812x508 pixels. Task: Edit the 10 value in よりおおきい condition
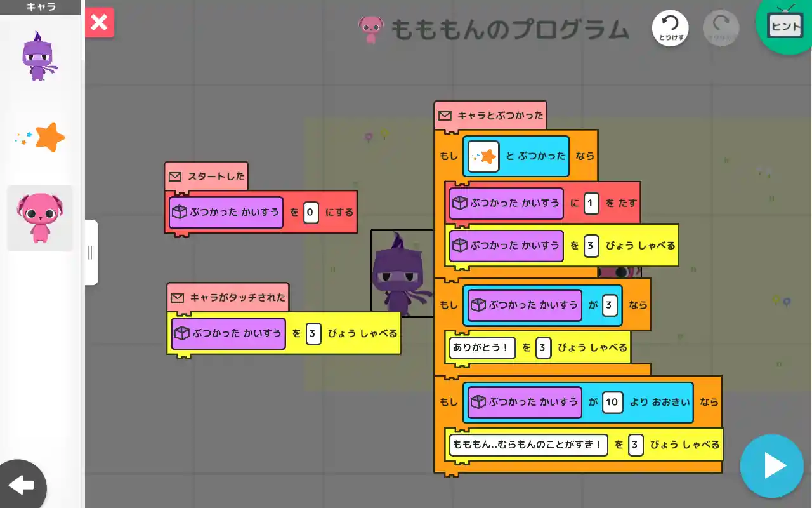point(612,402)
